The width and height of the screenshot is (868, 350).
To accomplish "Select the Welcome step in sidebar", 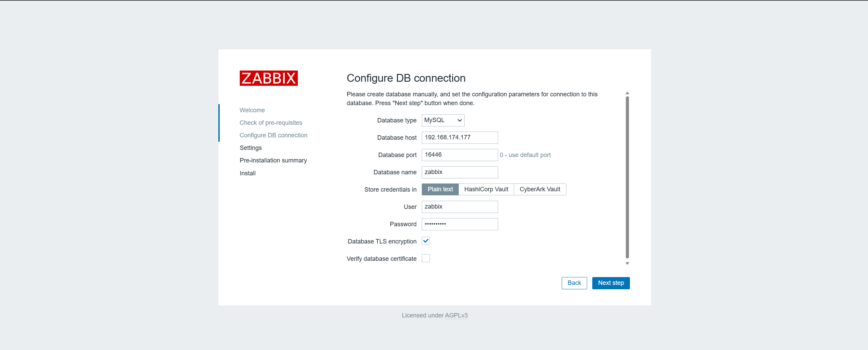I will pos(252,110).
